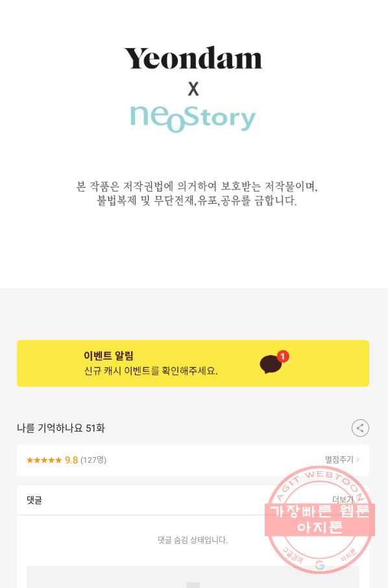Click the neoStory logo
The width and height of the screenshot is (388, 588).
[193, 119]
